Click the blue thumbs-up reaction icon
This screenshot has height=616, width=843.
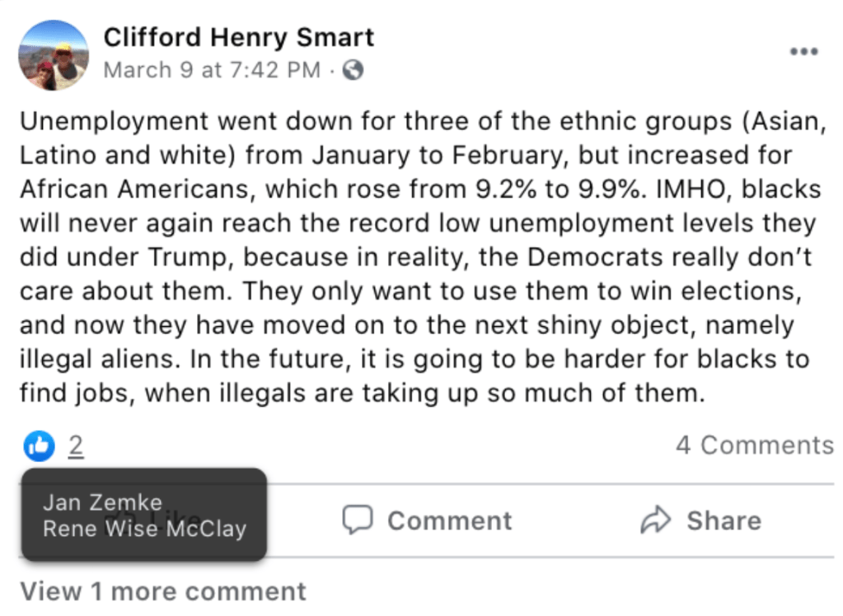39,446
